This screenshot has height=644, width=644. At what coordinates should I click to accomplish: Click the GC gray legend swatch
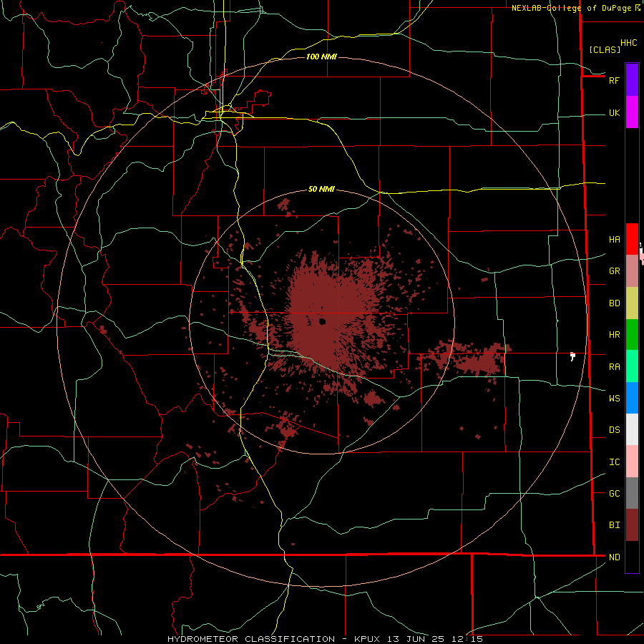[632, 493]
